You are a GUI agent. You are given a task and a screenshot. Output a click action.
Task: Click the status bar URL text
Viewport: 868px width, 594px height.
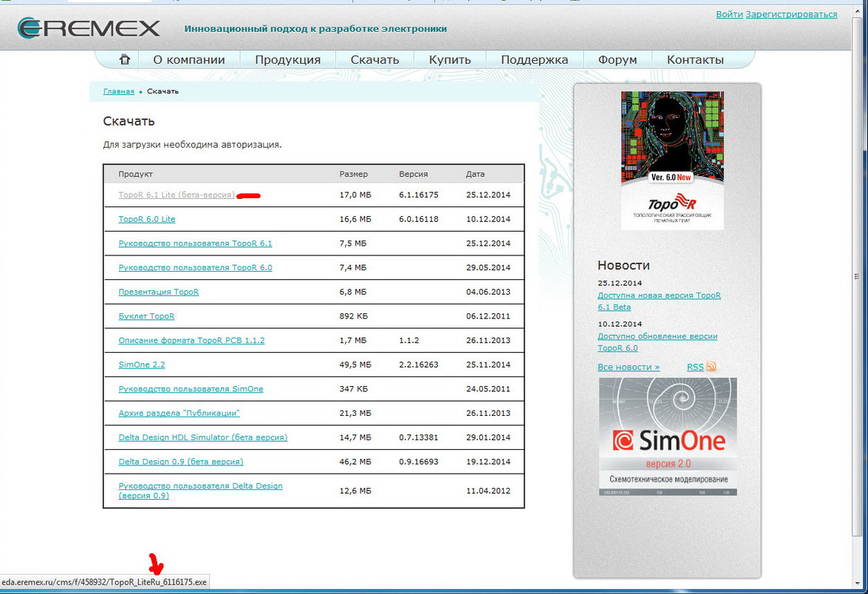click(x=104, y=582)
